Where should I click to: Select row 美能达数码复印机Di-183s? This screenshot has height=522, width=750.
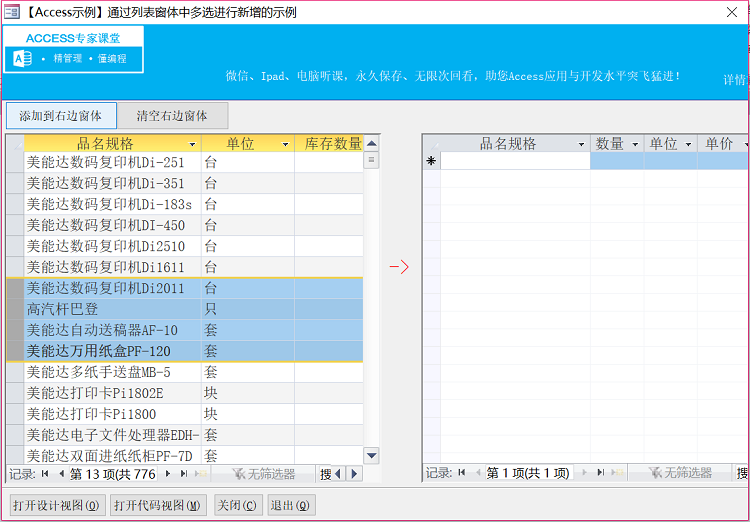185,204
